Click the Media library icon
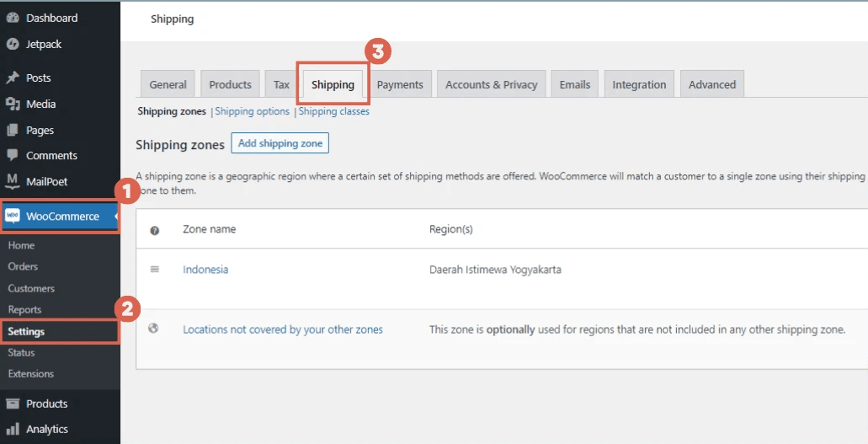 coord(13,104)
